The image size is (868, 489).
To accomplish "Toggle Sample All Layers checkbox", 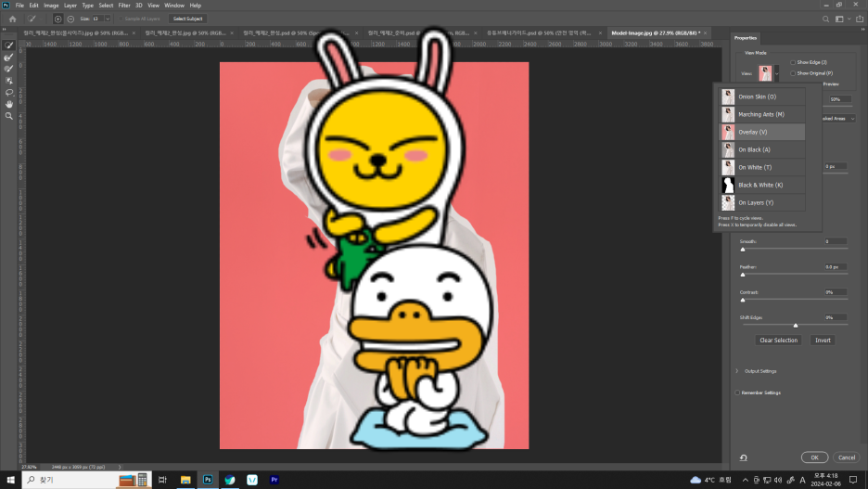I will pos(121,19).
